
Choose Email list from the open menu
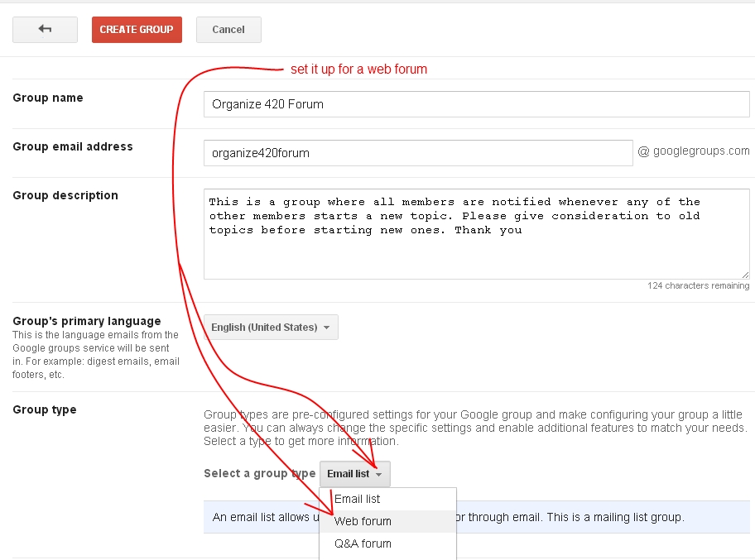[358, 499]
